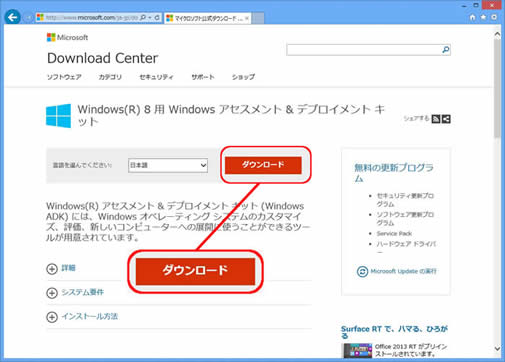Select the マイクロソフト公式ダウンロード tab
The image size is (505, 362).
[206, 18]
